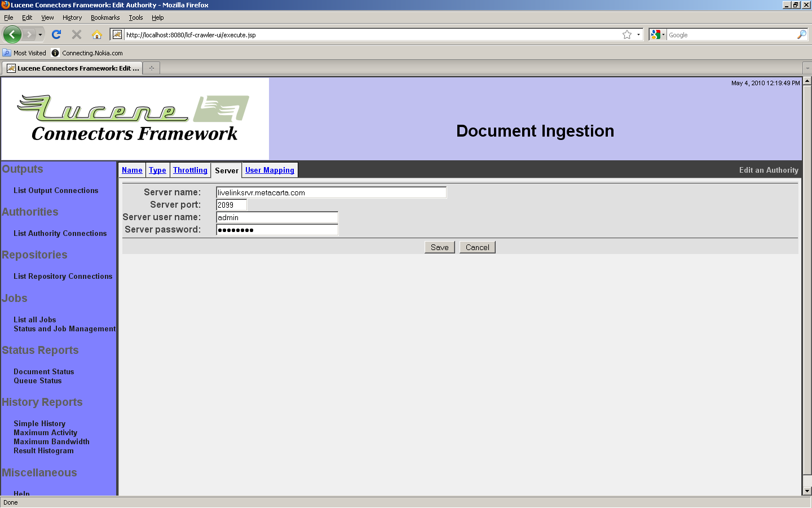This screenshot has width=812, height=508.
Task: Click the bookmark star icon in URL bar
Action: 626,34
